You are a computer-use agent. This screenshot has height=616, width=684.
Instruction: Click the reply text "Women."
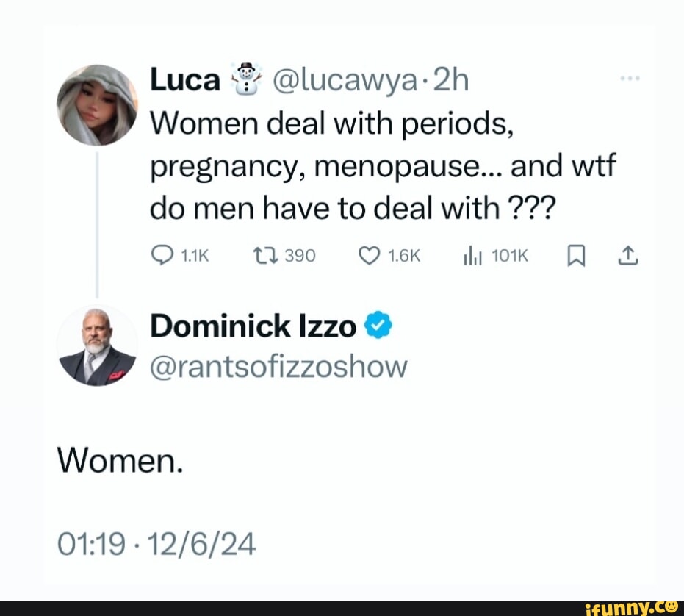(x=120, y=461)
